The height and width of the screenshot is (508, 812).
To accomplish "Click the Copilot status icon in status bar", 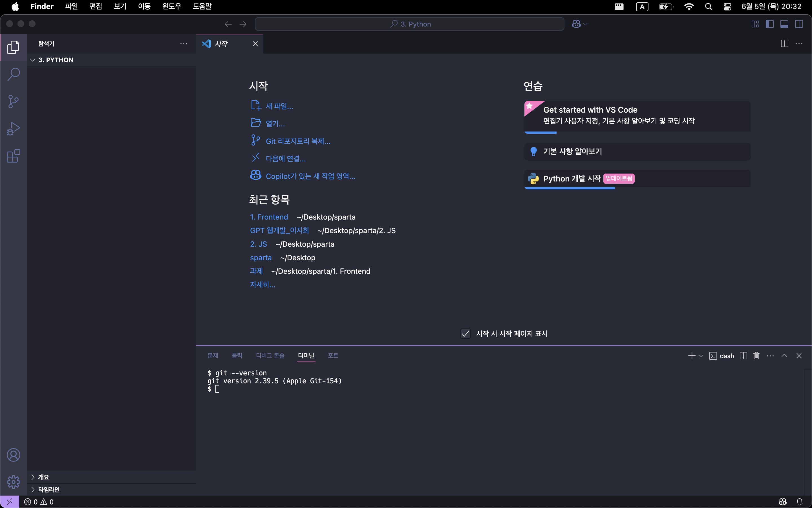I will coord(783,502).
